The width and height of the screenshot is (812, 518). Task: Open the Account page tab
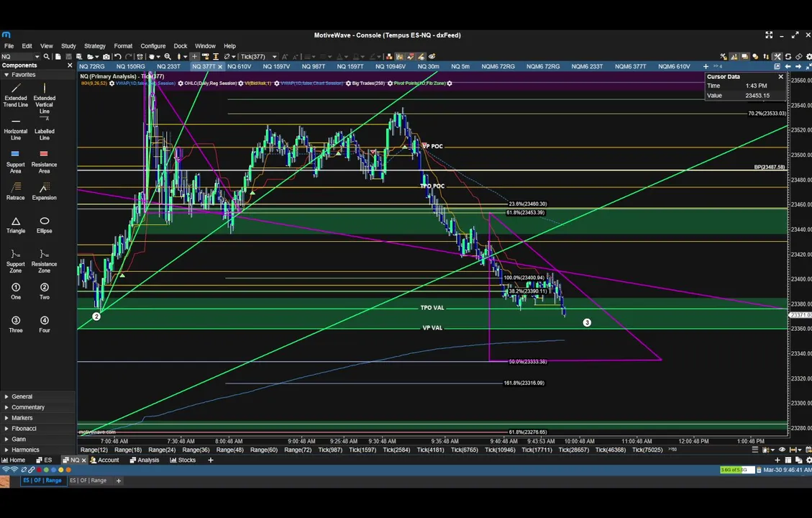[104, 460]
